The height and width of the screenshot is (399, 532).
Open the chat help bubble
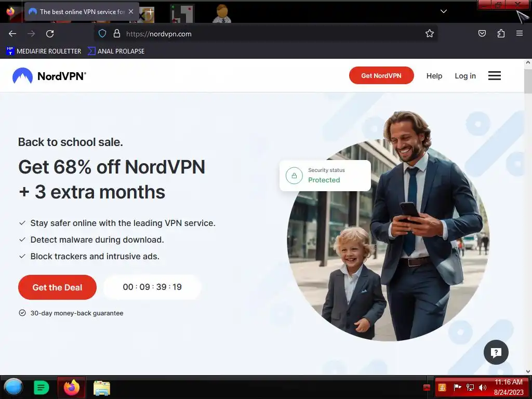496,352
